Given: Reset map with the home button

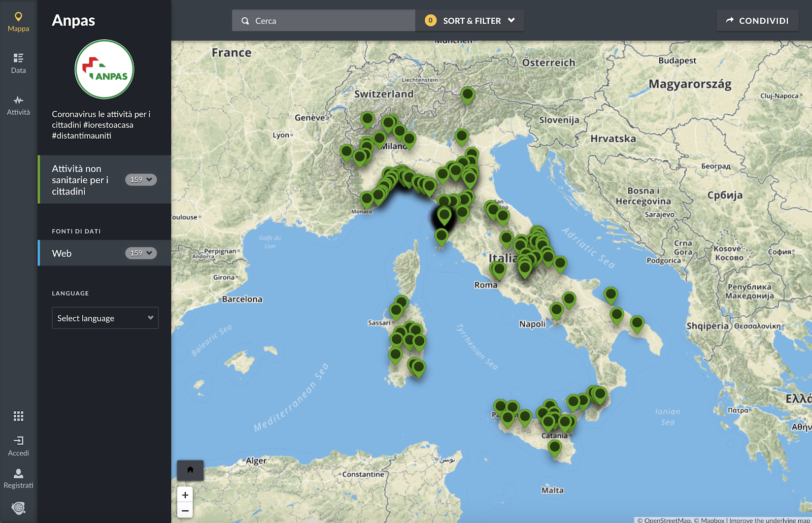Looking at the screenshot, I should [190, 470].
